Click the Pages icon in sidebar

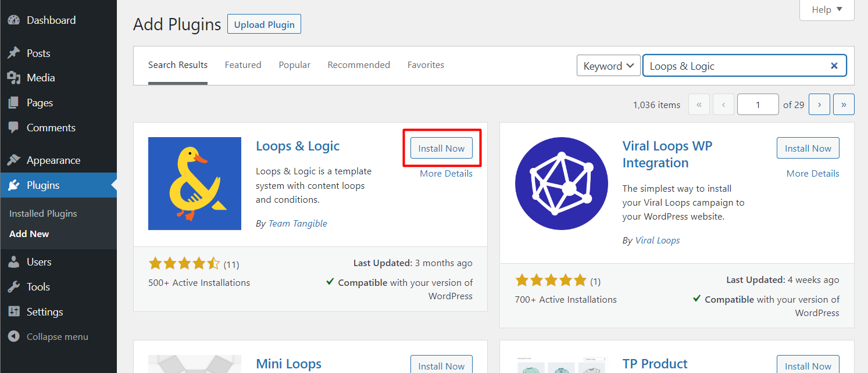tap(14, 103)
